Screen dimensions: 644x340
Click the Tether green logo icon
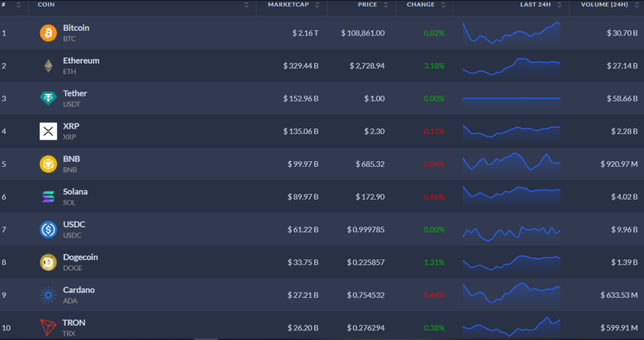pos(48,98)
